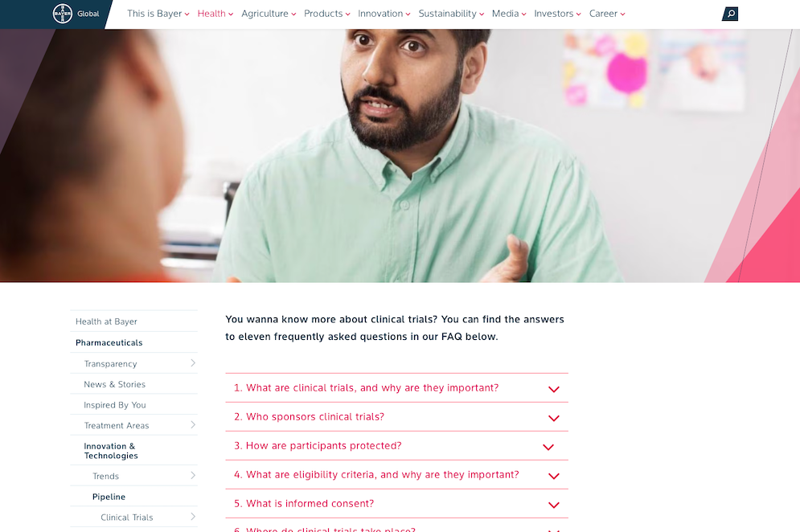Go to News & Stories sidebar link
This screenshot has height=532, width=800.
pyautogui.click(x=115, y=384)
